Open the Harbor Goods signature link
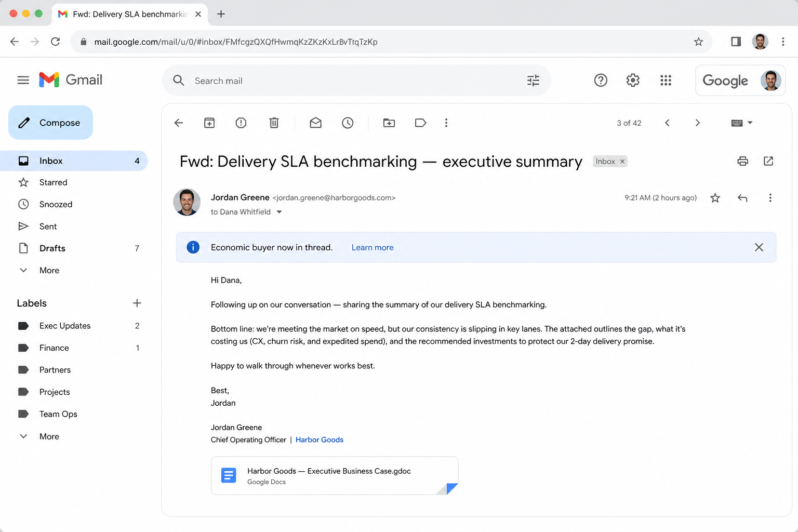Screen dimensions: 798x532 [320, 440]
